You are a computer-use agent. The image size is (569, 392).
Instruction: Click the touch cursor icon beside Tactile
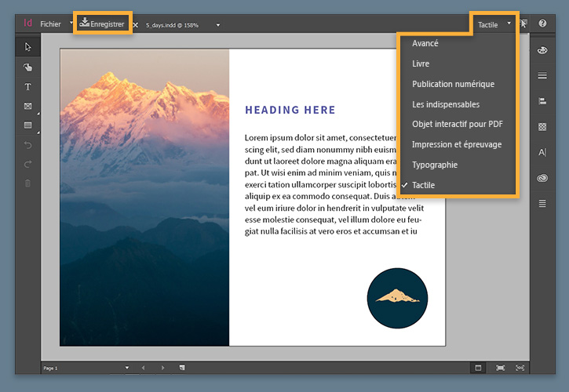point(523,24)
